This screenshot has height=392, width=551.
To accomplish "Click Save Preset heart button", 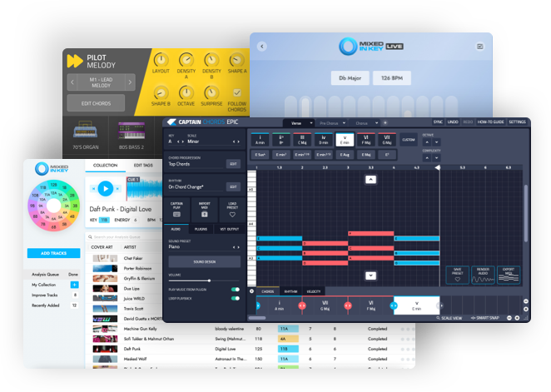I will point(458,275).
